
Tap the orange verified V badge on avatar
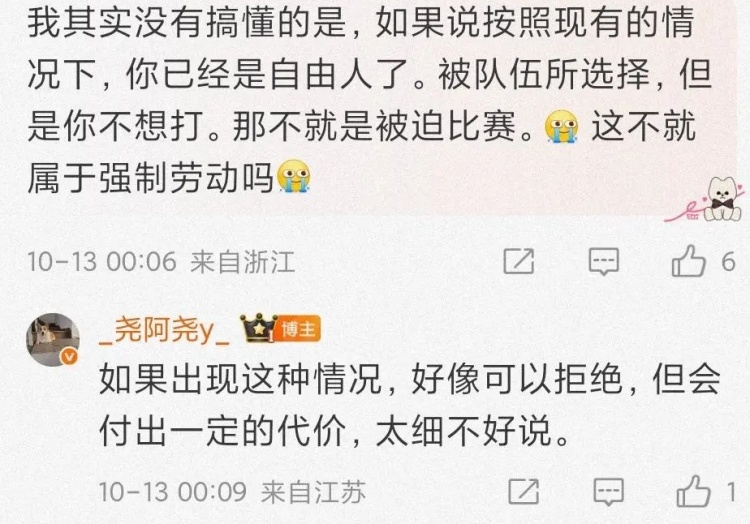[70, 357]
